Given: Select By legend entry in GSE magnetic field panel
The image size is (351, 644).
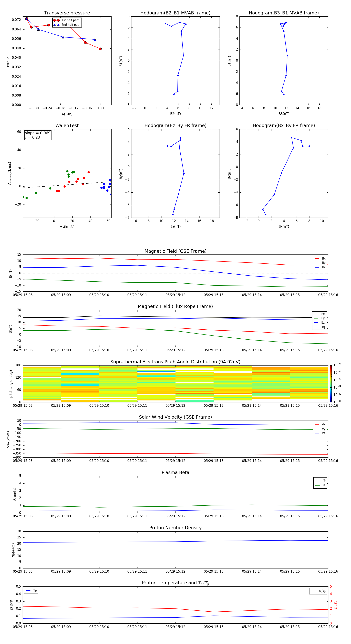Looking at the screenshot, I should click(320, 263).
